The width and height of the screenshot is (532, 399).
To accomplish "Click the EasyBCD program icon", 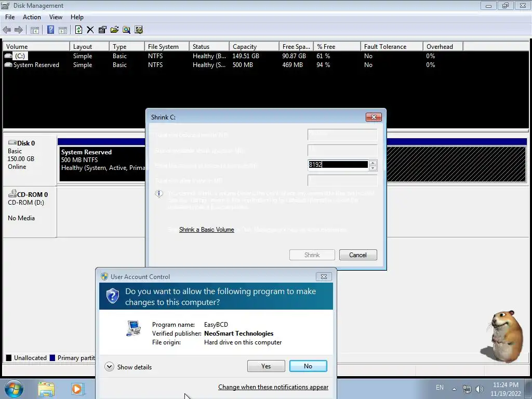I will [x=134, y=328].
